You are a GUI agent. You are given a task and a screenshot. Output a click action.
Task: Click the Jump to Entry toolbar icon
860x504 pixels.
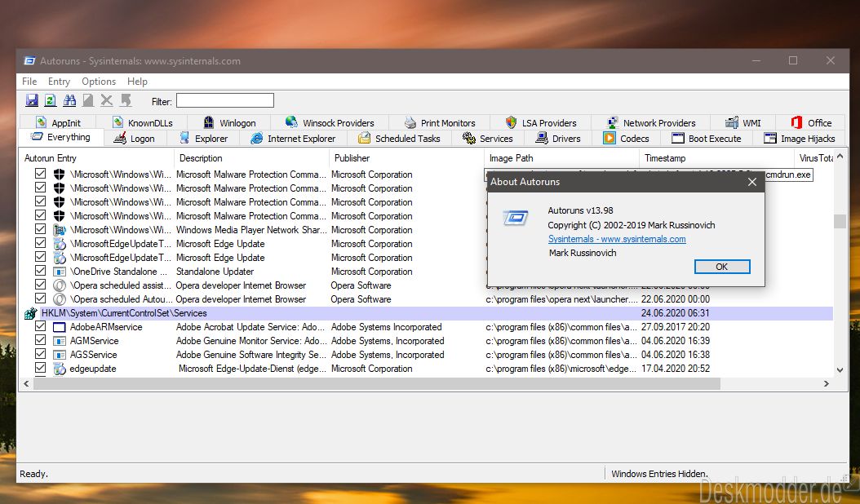(126, 100)
